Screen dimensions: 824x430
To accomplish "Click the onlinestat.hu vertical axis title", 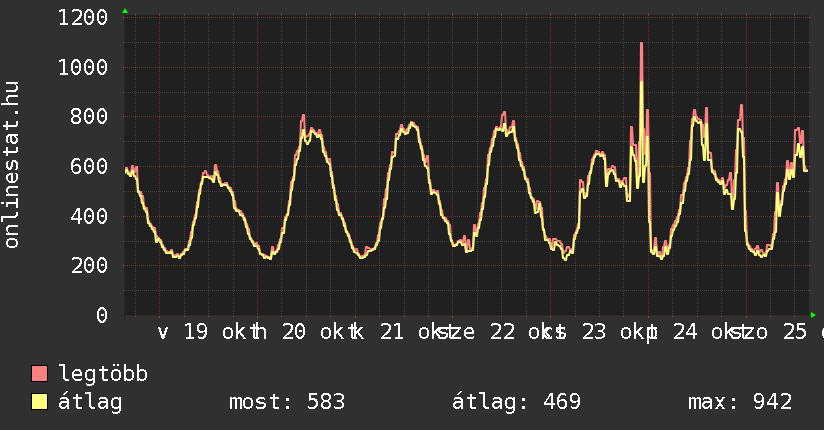I will [x=13, y=166].
